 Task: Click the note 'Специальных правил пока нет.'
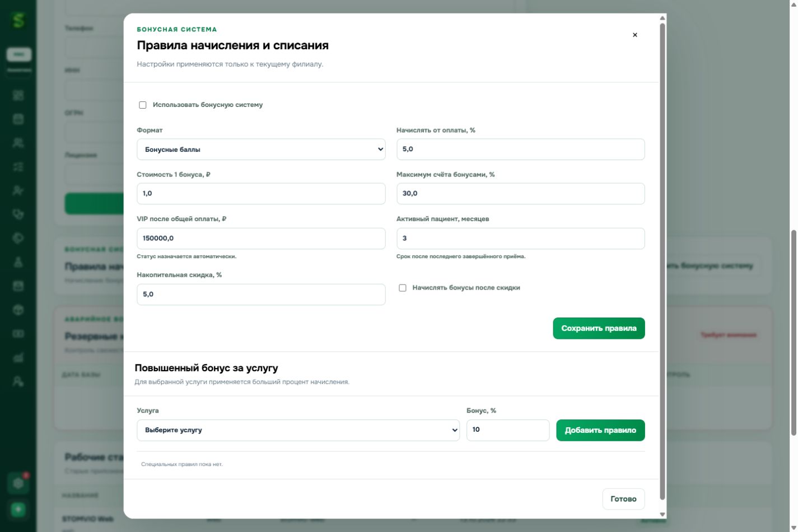click(x=182, y=464)
